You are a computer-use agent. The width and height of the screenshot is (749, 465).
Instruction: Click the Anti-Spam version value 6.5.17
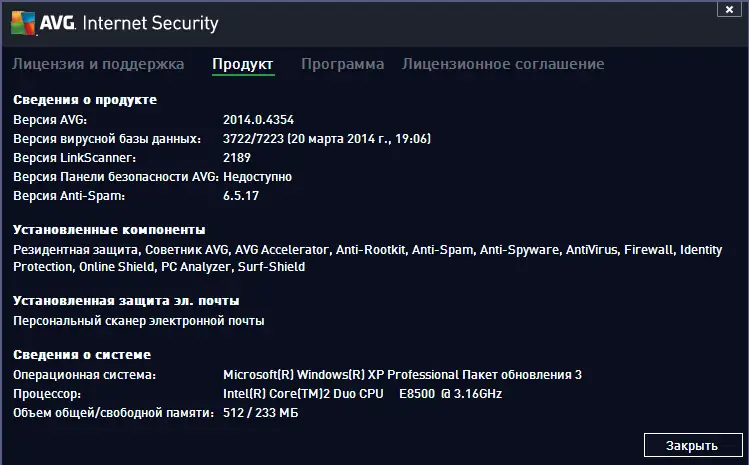[240, 196]
